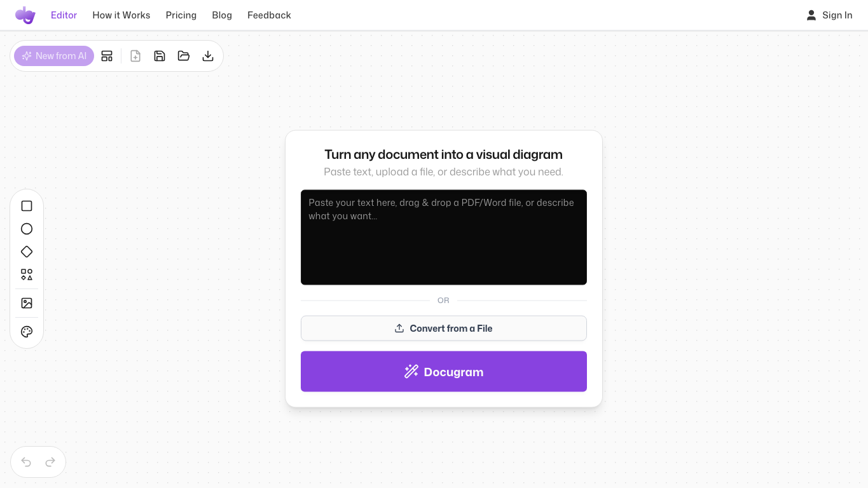Select the diamond shape tool

27,252
